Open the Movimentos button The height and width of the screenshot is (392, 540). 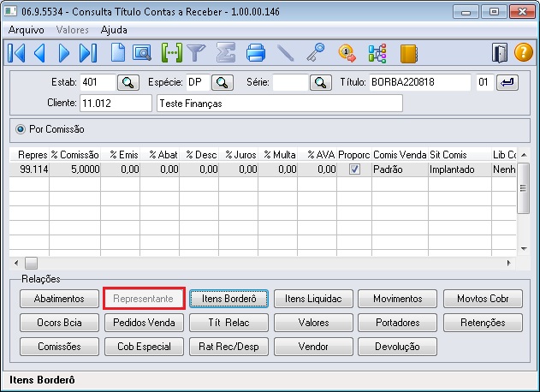[x=397, y=299]
